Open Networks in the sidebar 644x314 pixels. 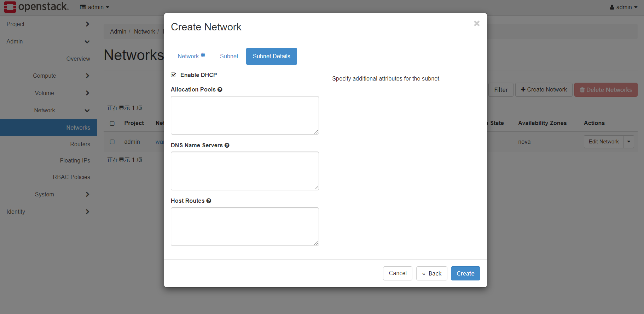point(48,128)
